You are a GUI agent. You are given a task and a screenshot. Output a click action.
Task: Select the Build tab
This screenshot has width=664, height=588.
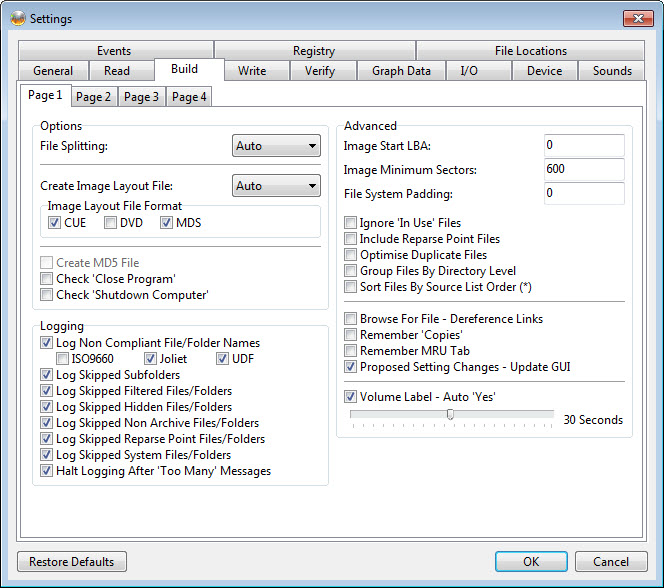click(x=189, y=69)
